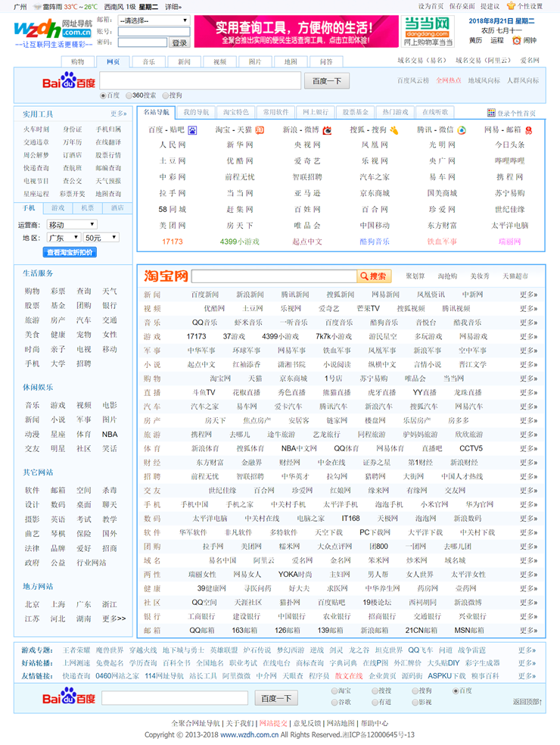Expand the 运营商 dropdown showing 移动
The width and height of the screenshot is (560, 745).
pos(72,225)
